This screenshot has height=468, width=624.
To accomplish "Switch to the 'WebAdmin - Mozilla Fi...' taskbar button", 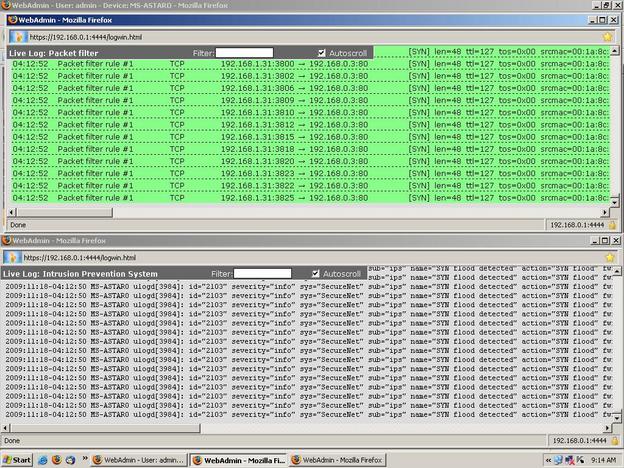I will pos(238,460).
